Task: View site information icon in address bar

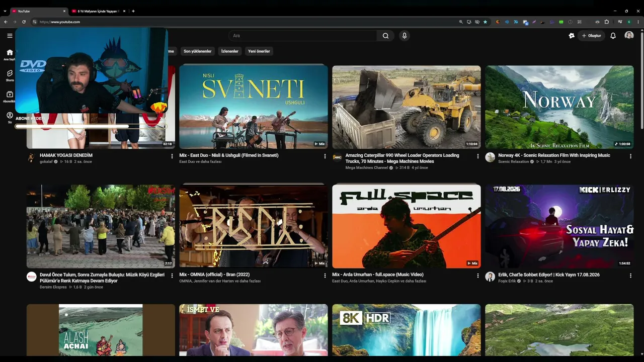Action: [x=35, y=22]
